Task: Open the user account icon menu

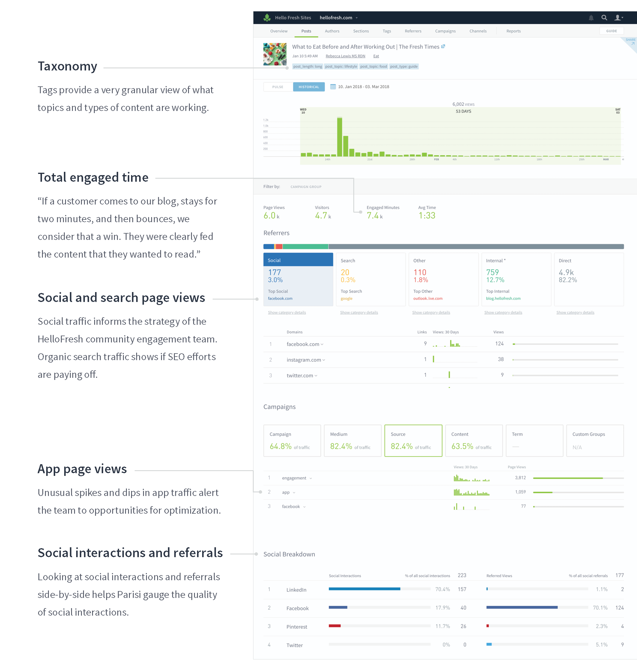Action: [x=619, y=18]
